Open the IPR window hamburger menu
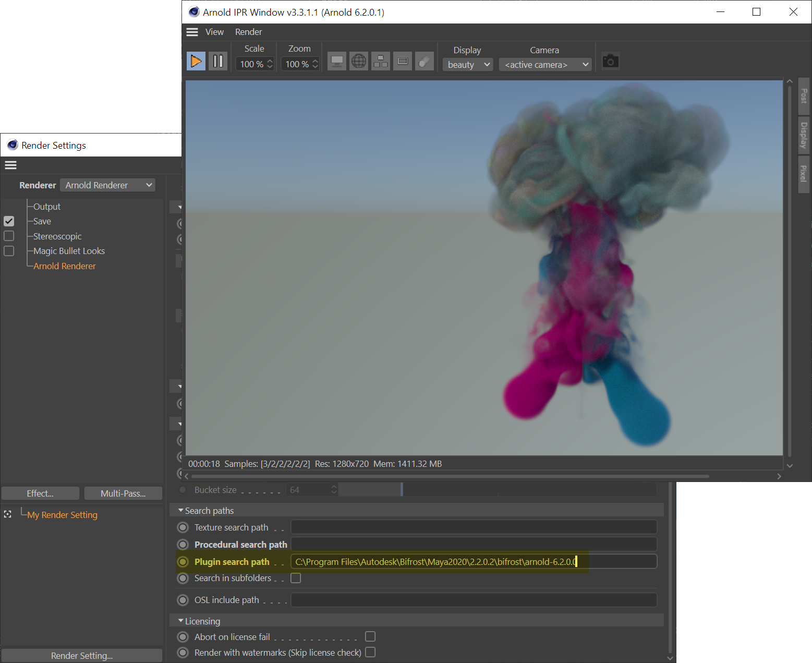 192,32
